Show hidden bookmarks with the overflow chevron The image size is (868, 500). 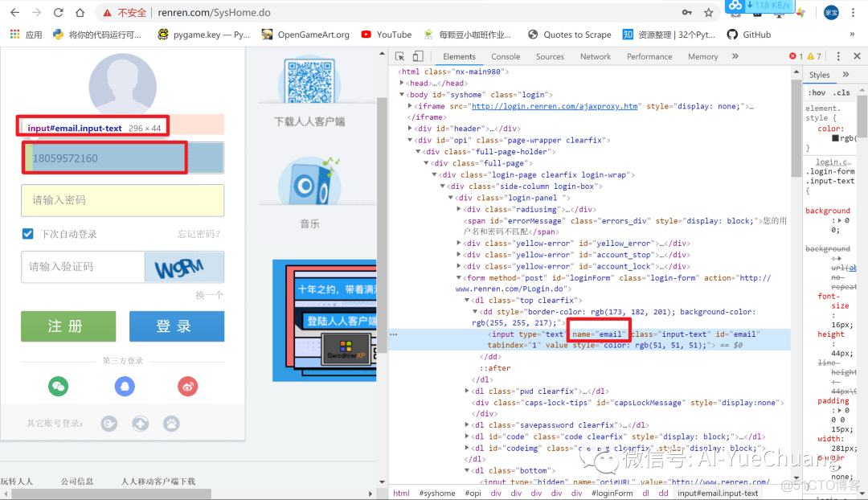pos(852,35)
